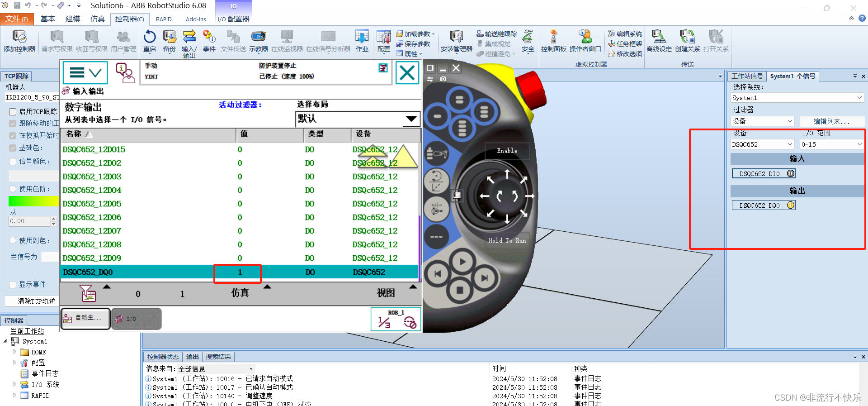Screen dimensions: 868x406
Task: Click the red emergency stop button
Action: point(531,91)
